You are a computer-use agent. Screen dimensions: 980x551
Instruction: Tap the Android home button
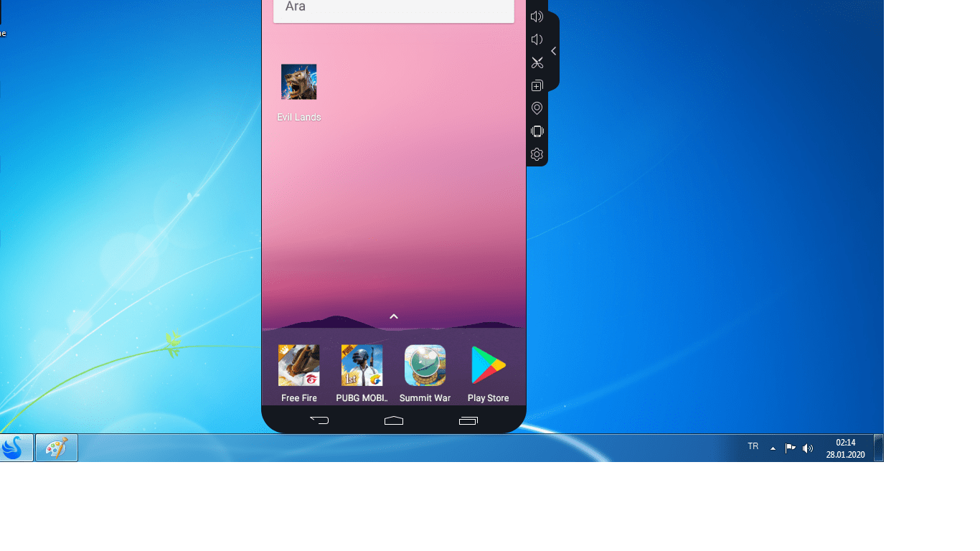pos(394,420)
